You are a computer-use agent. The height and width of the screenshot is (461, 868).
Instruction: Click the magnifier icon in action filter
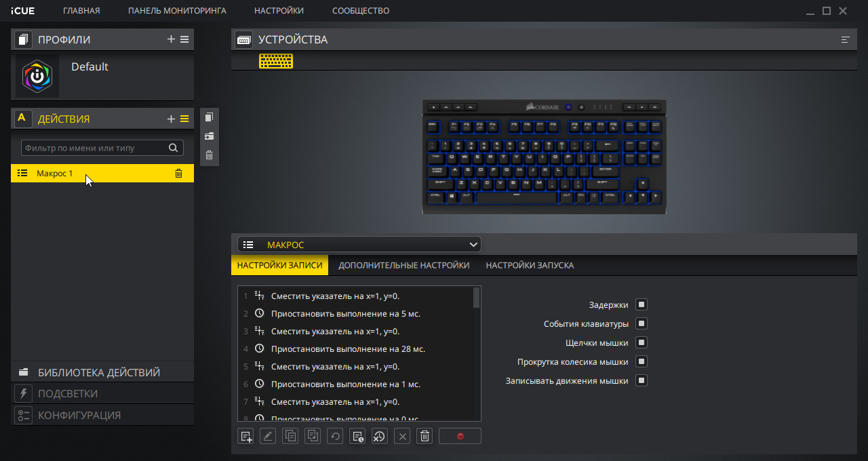(173, 148)
